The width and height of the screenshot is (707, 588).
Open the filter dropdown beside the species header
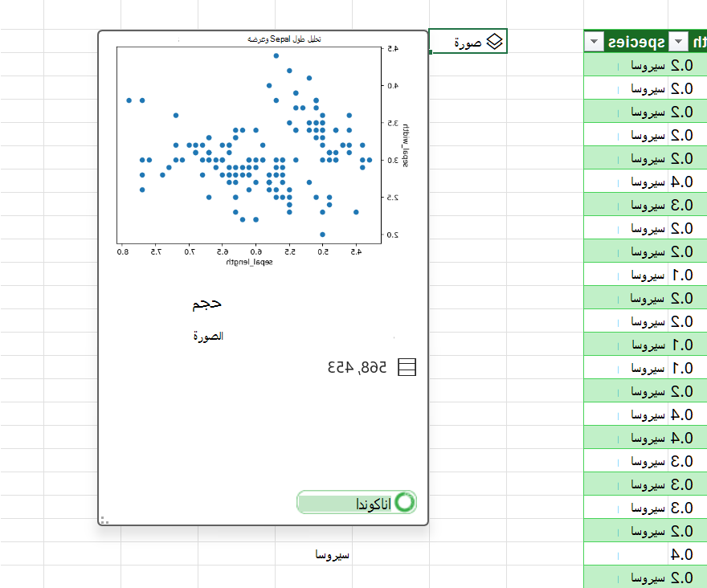pyautogui.click(x=678, y=42)
